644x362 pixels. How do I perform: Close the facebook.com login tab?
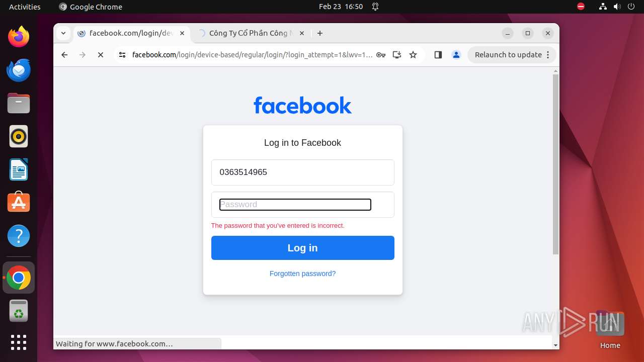pos(182,33)
